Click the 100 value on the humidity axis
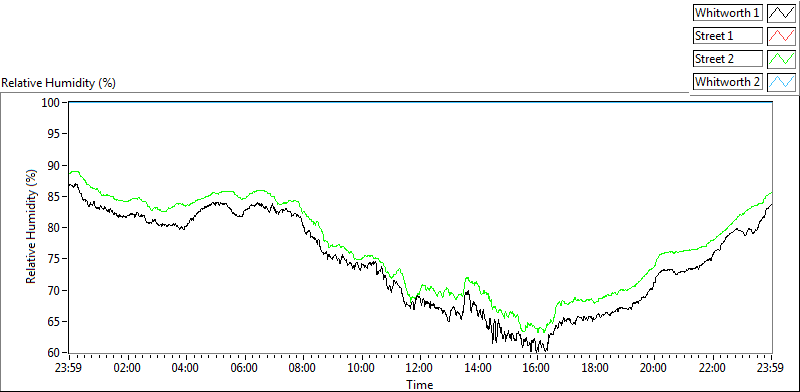Image resolution: width=800 pixels, height=392 pixels. pyautogui.click(x=53, y=103)
